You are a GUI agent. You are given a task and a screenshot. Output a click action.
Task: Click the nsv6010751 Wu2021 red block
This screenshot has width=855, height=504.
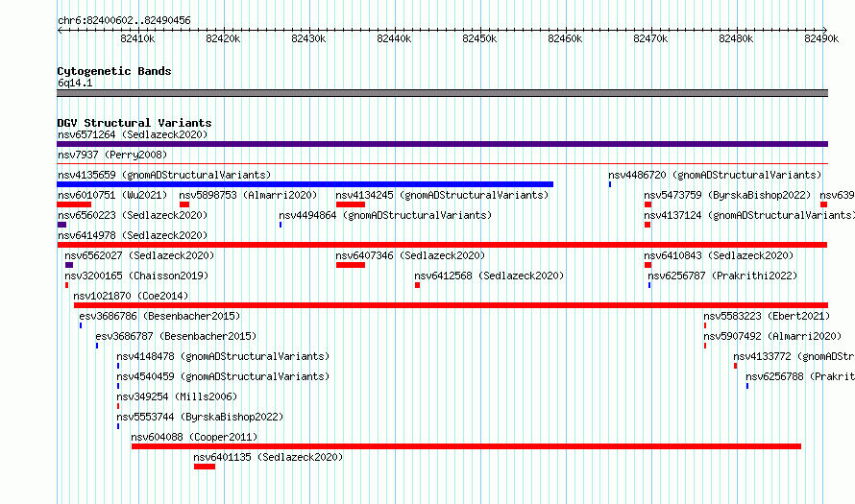point(74,204)
